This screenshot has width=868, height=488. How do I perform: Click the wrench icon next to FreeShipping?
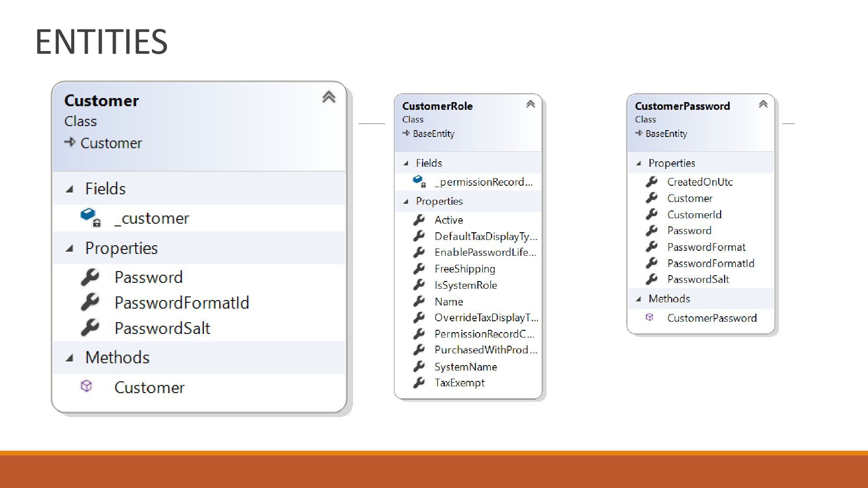419,269
